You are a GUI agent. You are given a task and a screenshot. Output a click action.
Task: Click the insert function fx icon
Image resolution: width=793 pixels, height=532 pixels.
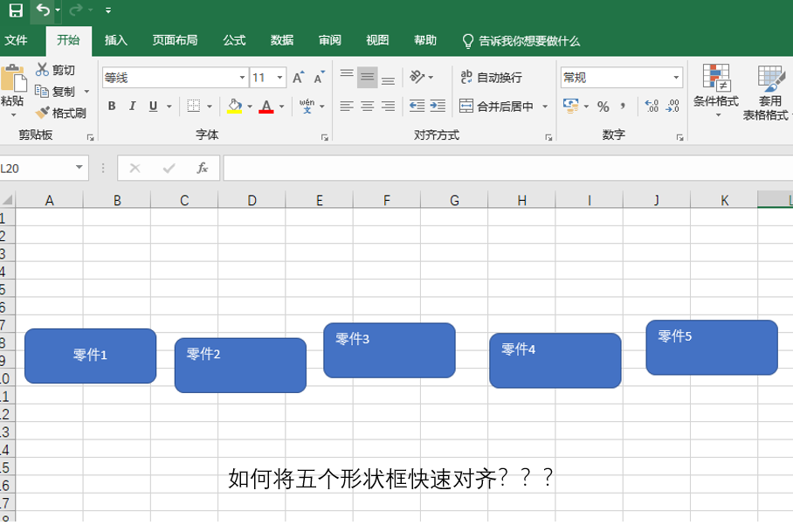click(x=203, y=168)
